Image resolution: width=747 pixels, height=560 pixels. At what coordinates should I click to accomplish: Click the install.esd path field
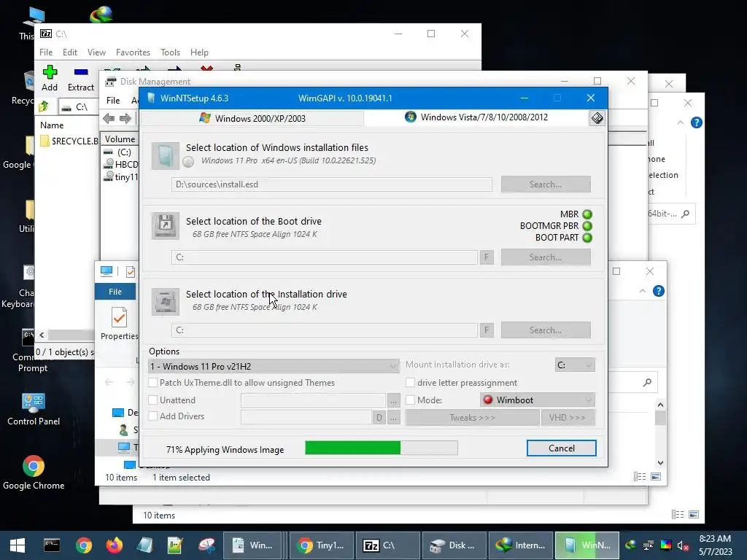332,184
